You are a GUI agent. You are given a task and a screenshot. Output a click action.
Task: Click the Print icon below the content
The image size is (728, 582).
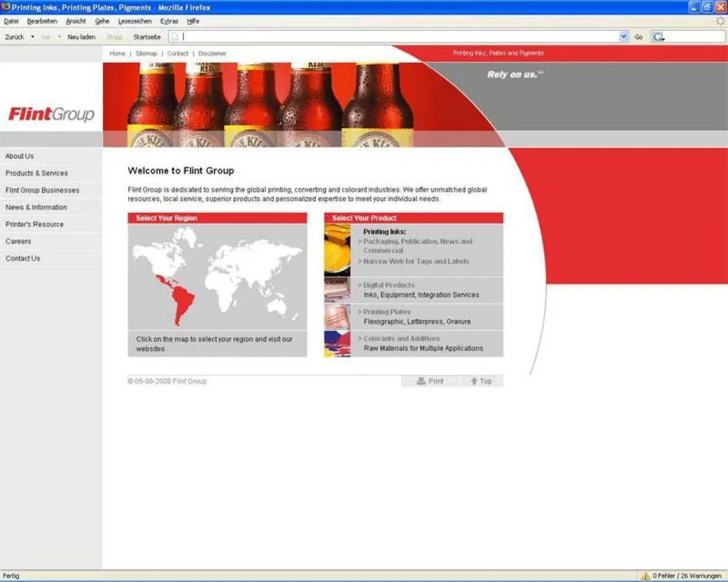point(421,381)
